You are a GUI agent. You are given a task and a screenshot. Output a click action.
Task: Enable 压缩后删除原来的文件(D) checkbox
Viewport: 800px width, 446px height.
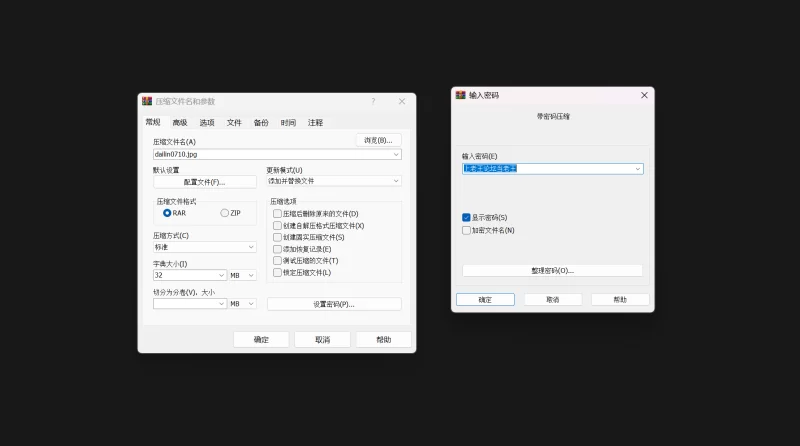pyautogui.click(x=277, y=213)
